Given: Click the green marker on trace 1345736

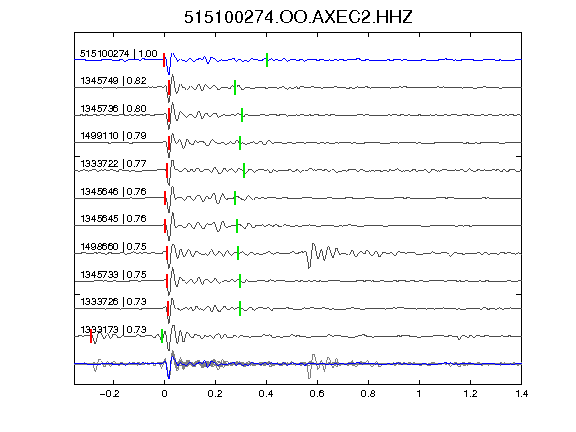Looking at the screenshot, I should [x=242, y=115].
